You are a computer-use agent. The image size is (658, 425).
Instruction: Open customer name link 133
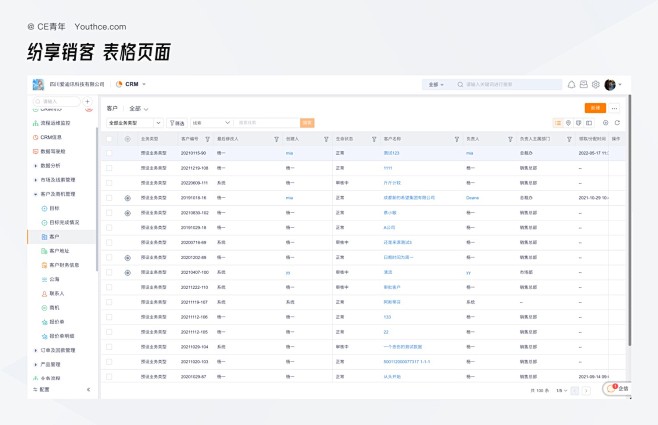[387, 317]
